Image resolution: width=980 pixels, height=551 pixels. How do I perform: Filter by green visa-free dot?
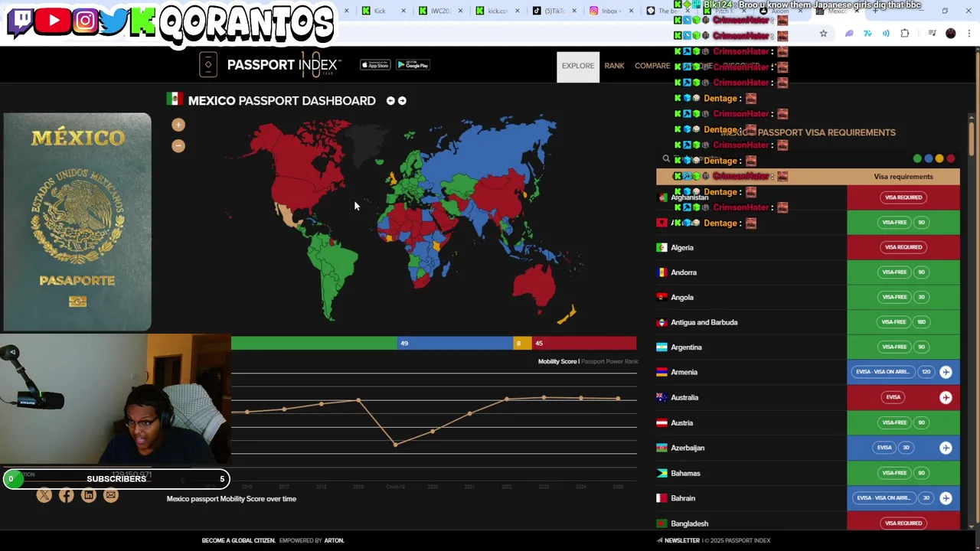click(x=917, y=159)
